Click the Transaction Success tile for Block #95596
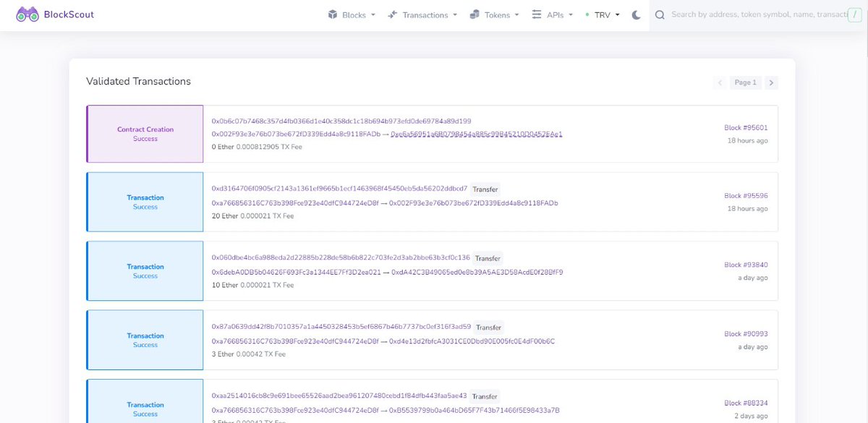 coord(145,202)
